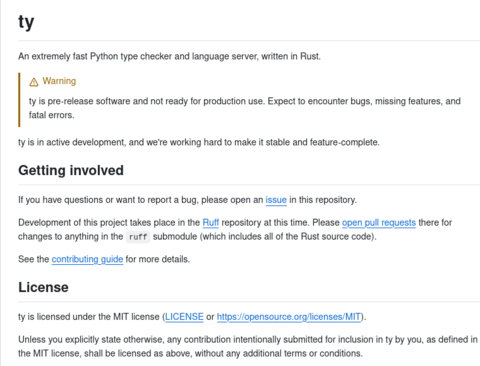480x366 pixels.
Task: Click the 'If you have questions' sentence
Action: (x=187, y=200)
